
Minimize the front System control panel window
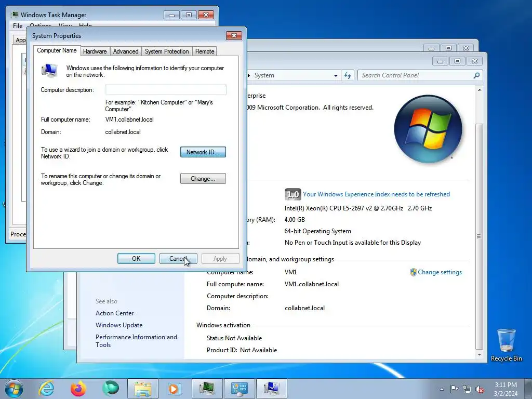coord(440,61)
